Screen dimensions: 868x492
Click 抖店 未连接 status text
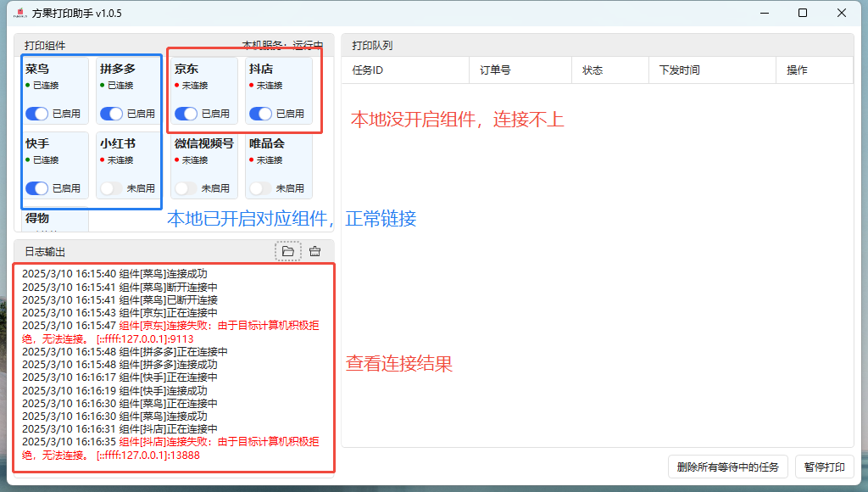(270, 86)
